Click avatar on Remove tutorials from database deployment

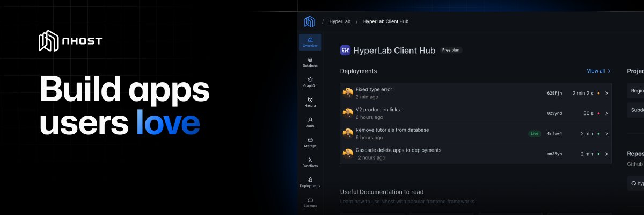(x=348, y=133)
